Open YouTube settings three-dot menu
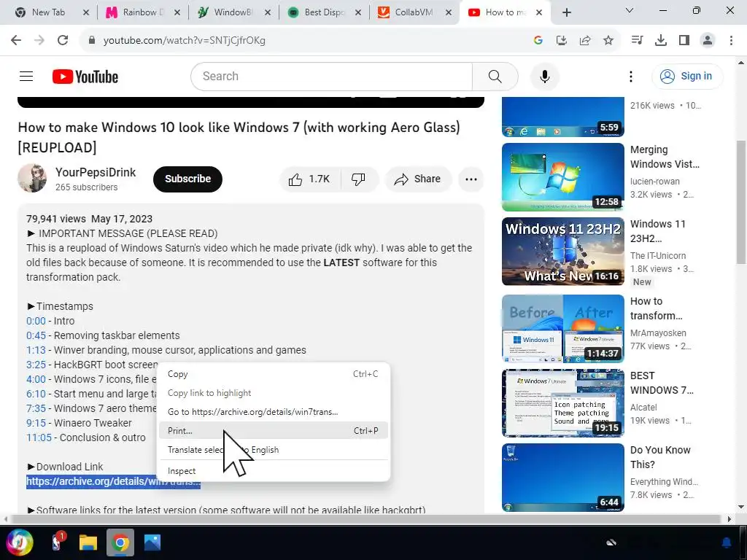Viewport: 747px width, 560px height. pyautogui.click(x=631, y=76)
